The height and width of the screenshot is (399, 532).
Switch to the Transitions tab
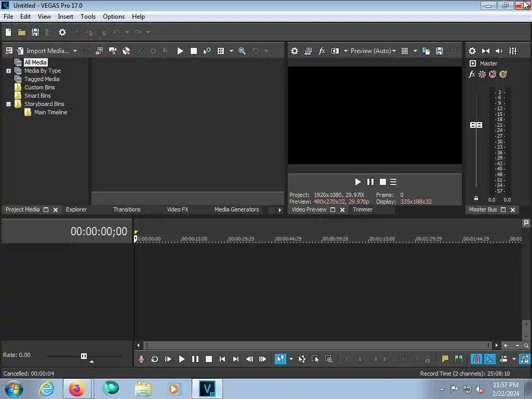tap(127, 210)
